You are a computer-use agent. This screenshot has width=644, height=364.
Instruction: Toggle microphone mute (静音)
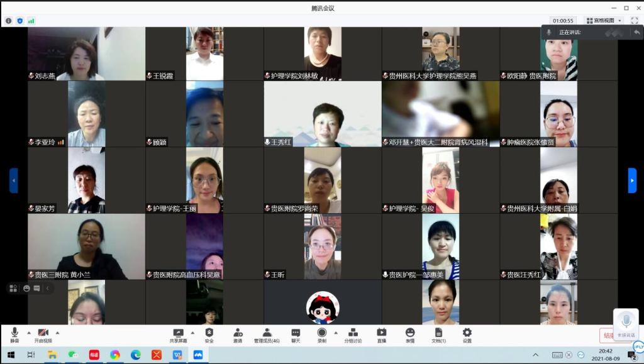(x=14, y=334)
